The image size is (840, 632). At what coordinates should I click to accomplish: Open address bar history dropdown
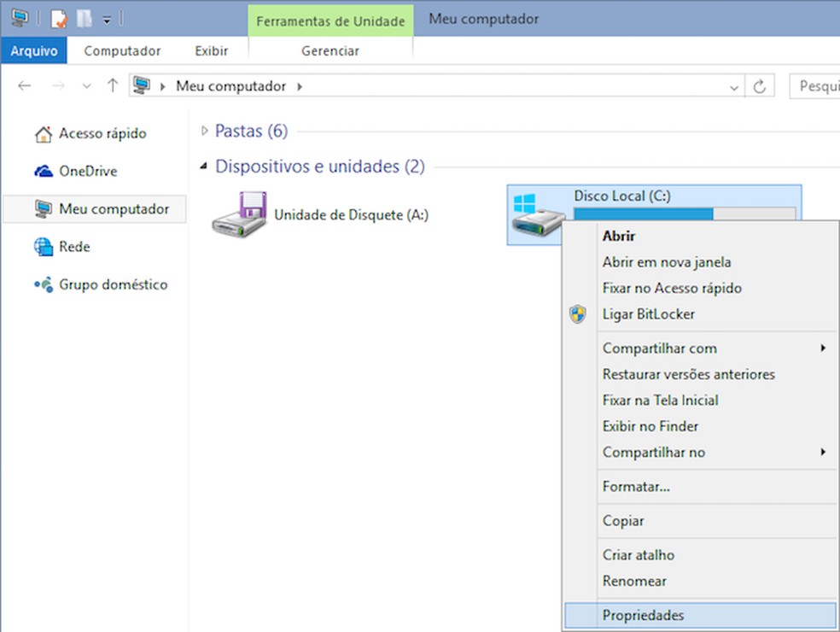click(x=734, y=87)
